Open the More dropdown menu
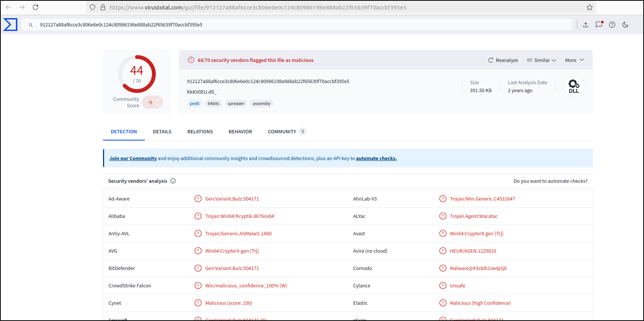 click(574, 60)
